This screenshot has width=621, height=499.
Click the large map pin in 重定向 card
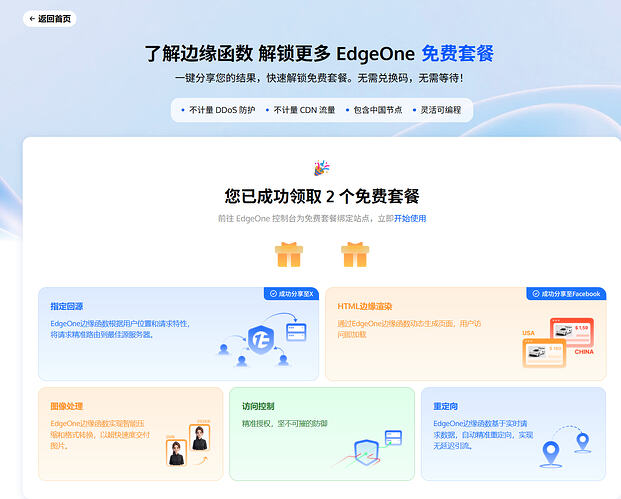click(551, 453)
